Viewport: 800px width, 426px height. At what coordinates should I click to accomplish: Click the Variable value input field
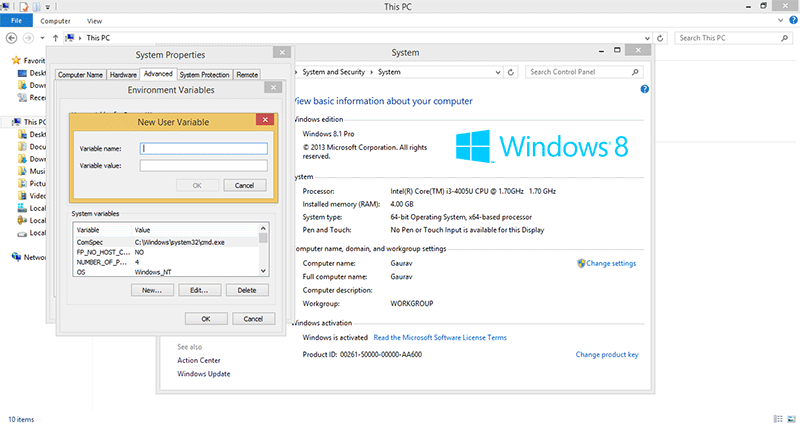(x=204, y=166)
